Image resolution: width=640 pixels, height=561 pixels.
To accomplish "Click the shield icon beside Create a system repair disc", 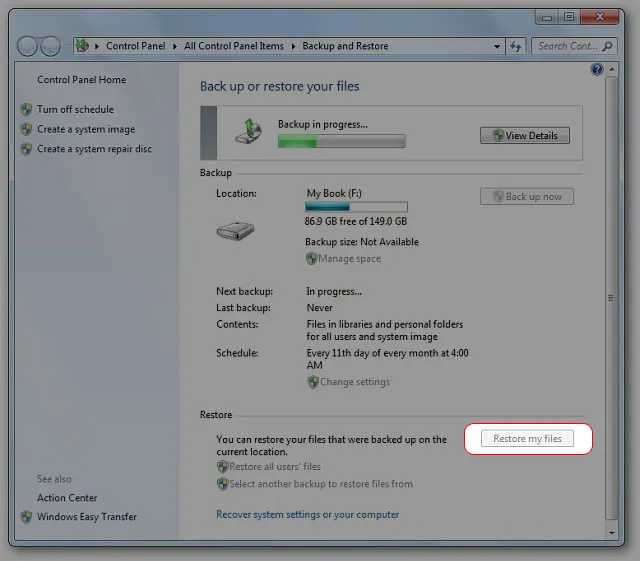I will tap(26, 149).
